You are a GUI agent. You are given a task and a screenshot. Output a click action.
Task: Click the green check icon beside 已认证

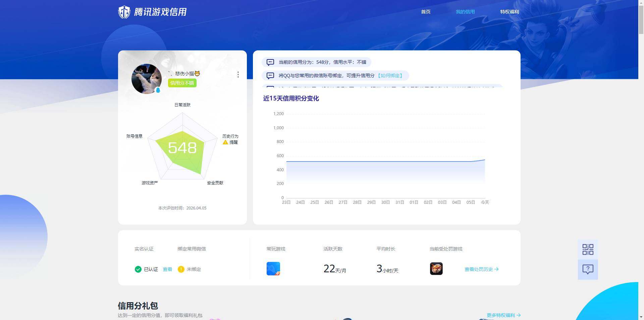(138, 269)
